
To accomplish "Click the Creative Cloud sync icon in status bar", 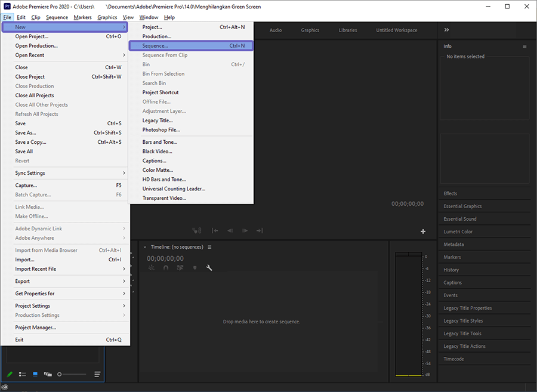I will pyautogui.click(x=5, y=387).
